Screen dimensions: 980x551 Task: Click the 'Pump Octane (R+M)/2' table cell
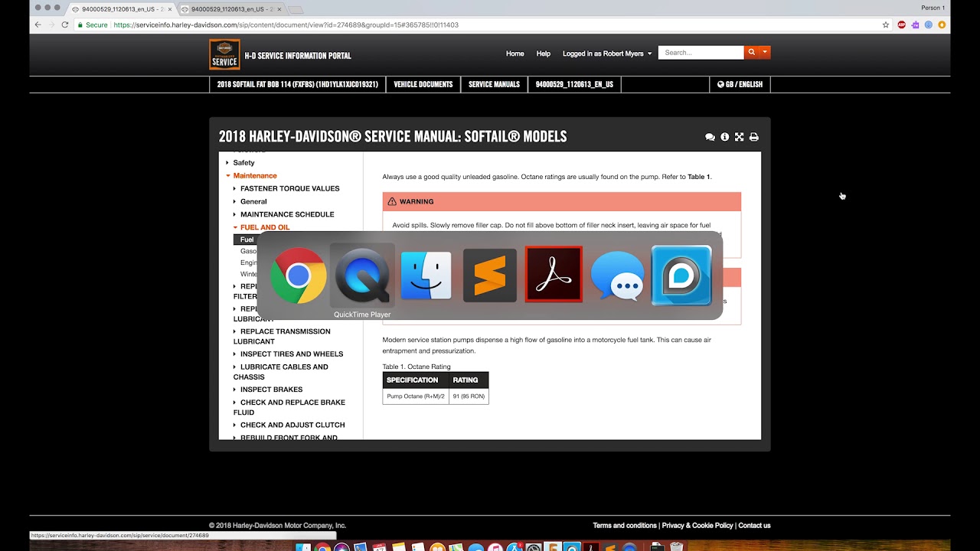(416, 396)
